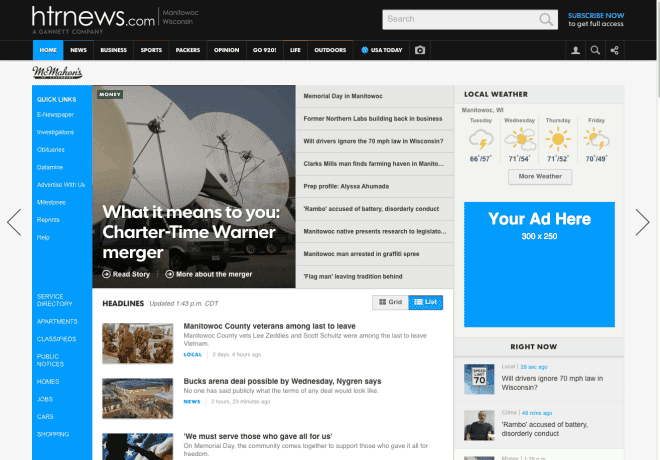Image resolution: width=660 pixels, height=460 pixels.
Task: Click the More about the merger arrow icon
Action: 169,274
